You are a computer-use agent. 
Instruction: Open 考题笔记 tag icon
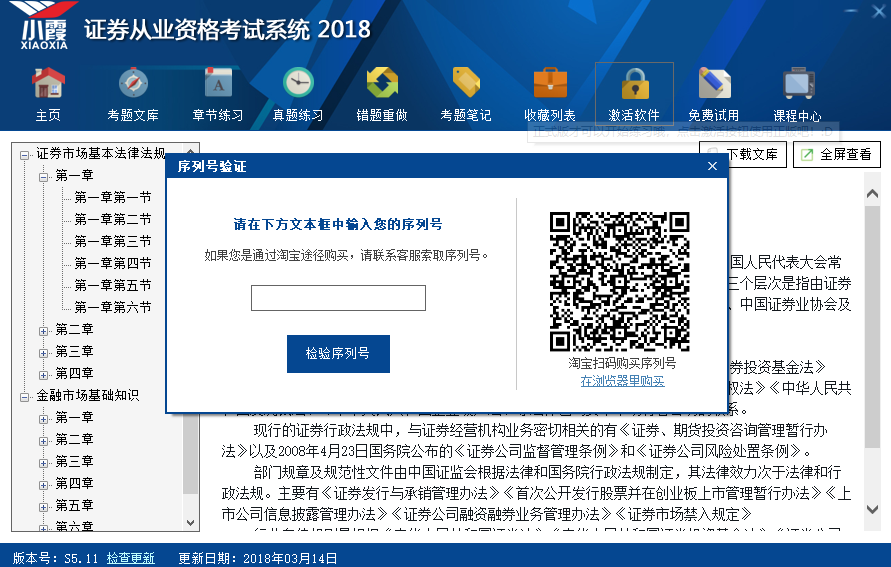(x=466, y=84)
